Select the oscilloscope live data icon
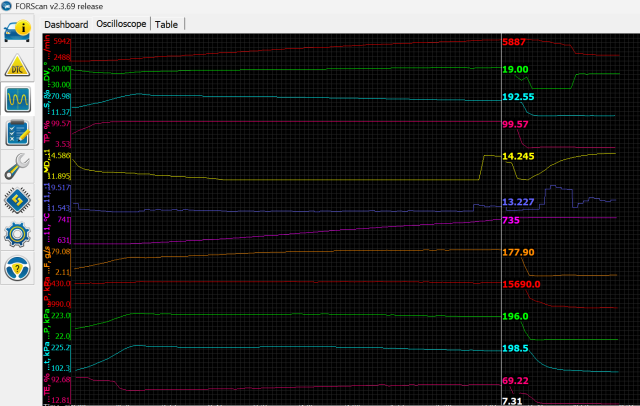640x406 pixels. click(x=19, y=100)
